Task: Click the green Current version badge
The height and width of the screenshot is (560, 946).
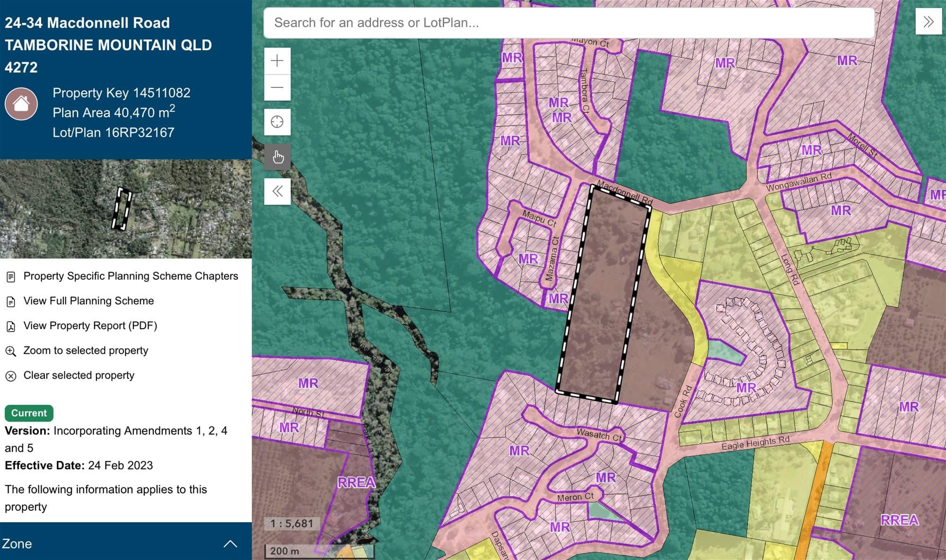Action: coord(29,413)
